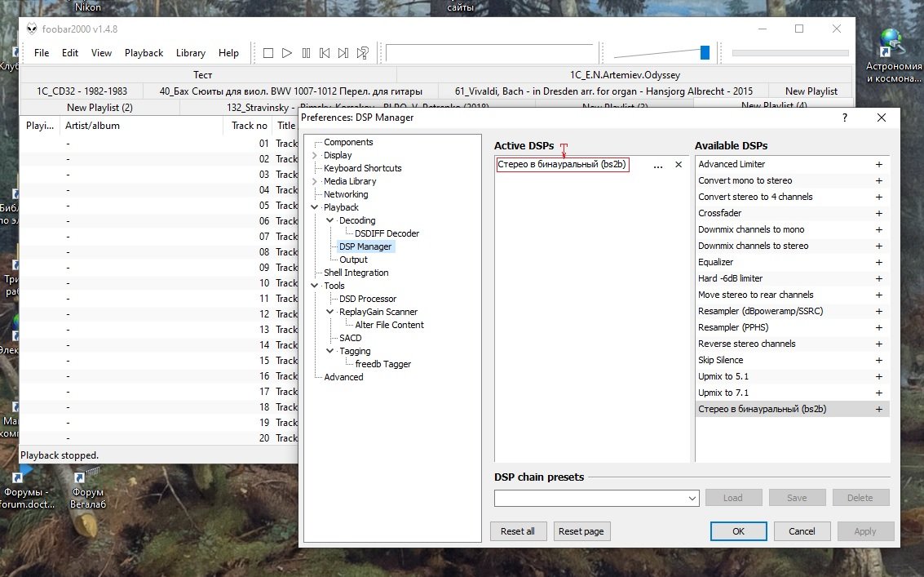Add Downmix channels to mono DSP
This screenshot has height=577, width=924.
tap(878, 229)
